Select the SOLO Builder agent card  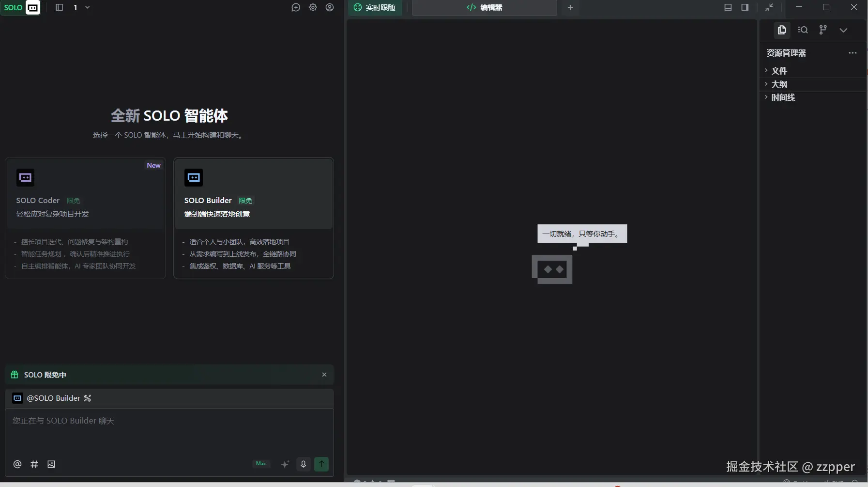click(254, 218)
